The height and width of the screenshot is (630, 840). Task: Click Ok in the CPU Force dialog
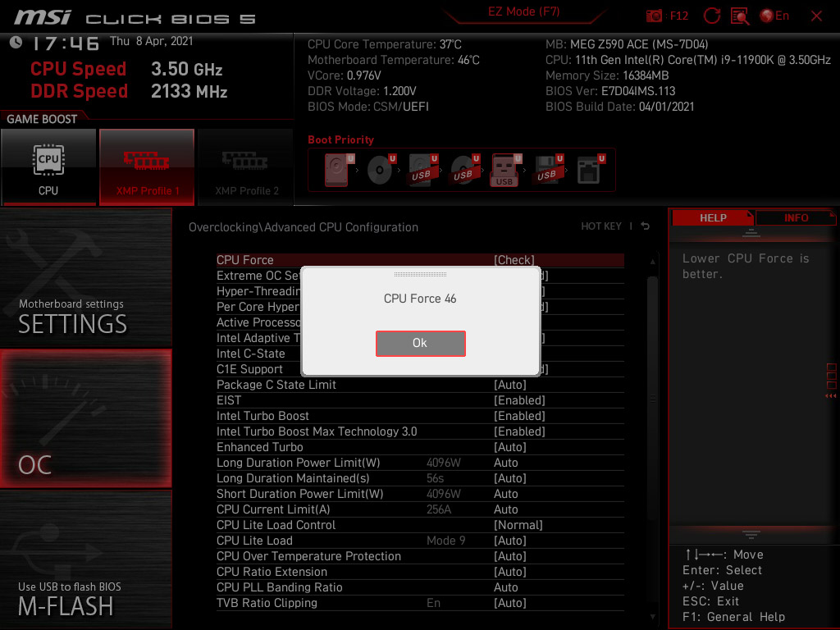(421, 343)
